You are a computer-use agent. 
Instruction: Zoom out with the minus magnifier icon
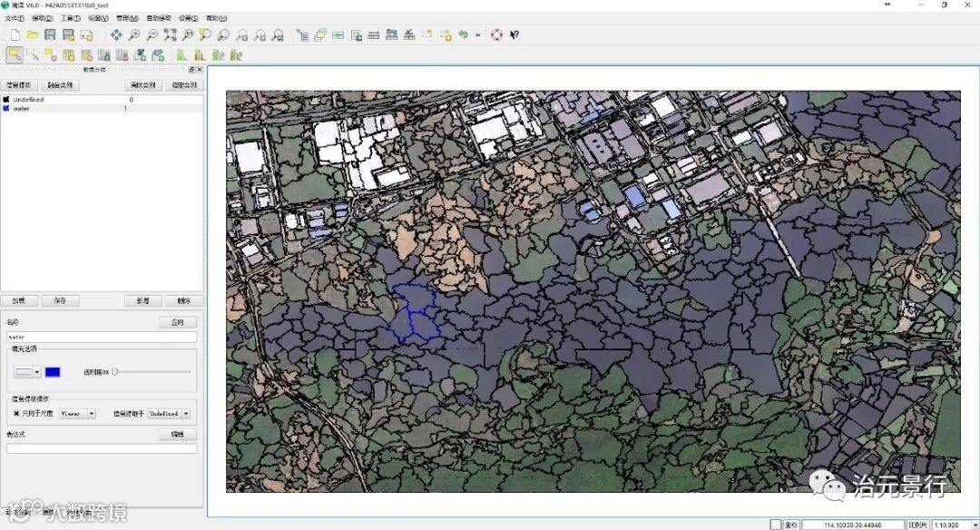click(x=152, y=35)
